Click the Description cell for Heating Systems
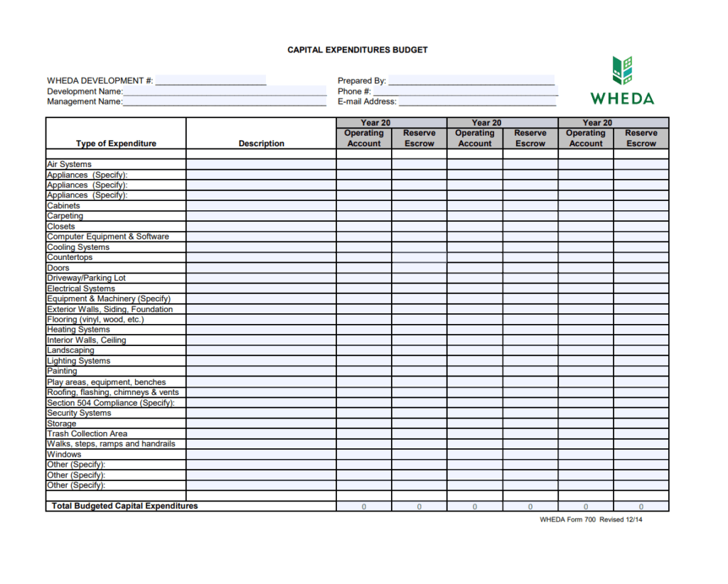The height and width of the screenshot is (584, 728). (261, 330)
